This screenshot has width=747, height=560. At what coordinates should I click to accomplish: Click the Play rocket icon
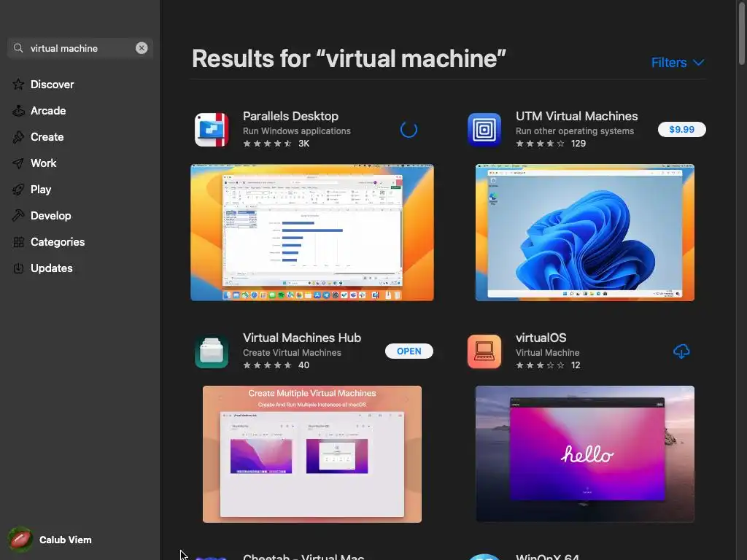click(x=18, y=189)
